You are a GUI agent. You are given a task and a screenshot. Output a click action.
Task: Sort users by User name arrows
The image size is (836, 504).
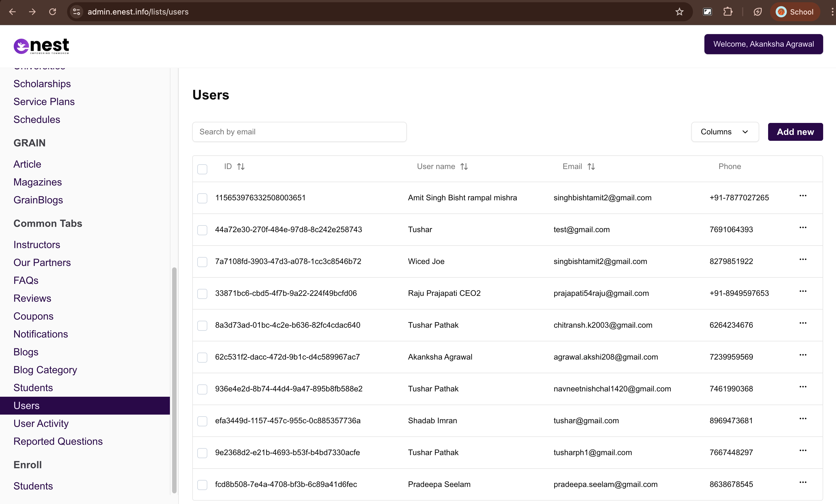[464, 167]
